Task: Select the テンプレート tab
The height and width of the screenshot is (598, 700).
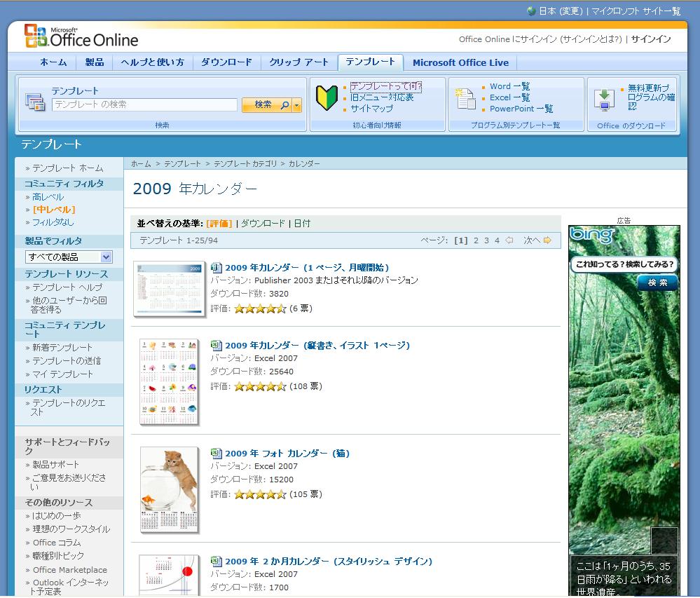Action: coord(371,62)
